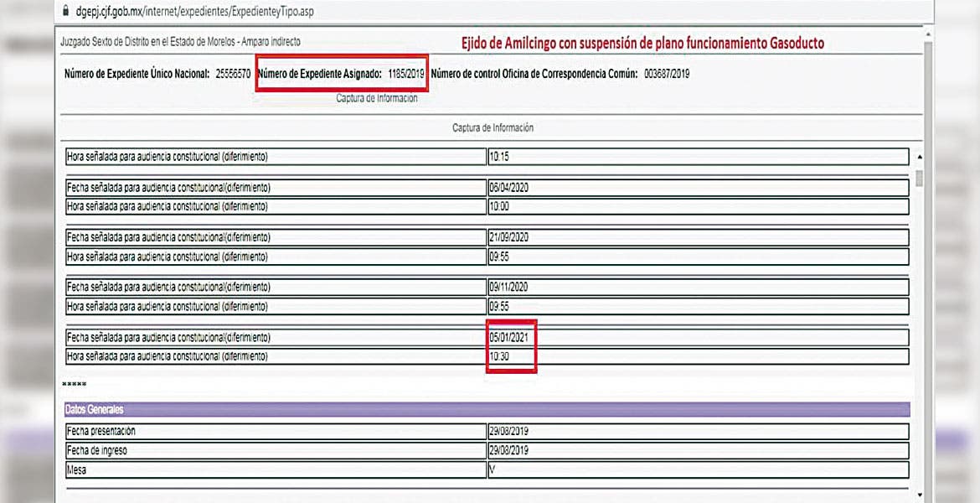
Task: Click the 10:00 hearing time field
Action: click(698, 206)
